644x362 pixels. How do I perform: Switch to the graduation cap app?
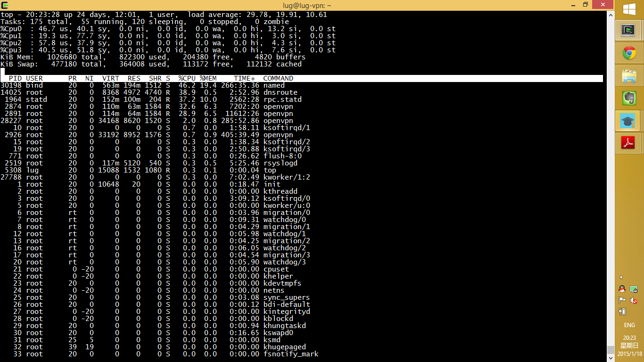coord(629,121)
